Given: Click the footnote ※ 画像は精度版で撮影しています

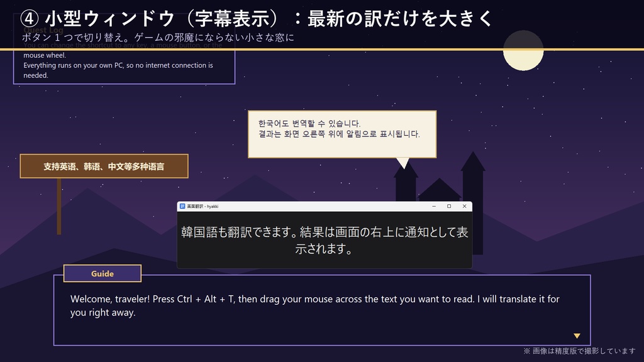Looking at the screenshot, I should (579, 351).
